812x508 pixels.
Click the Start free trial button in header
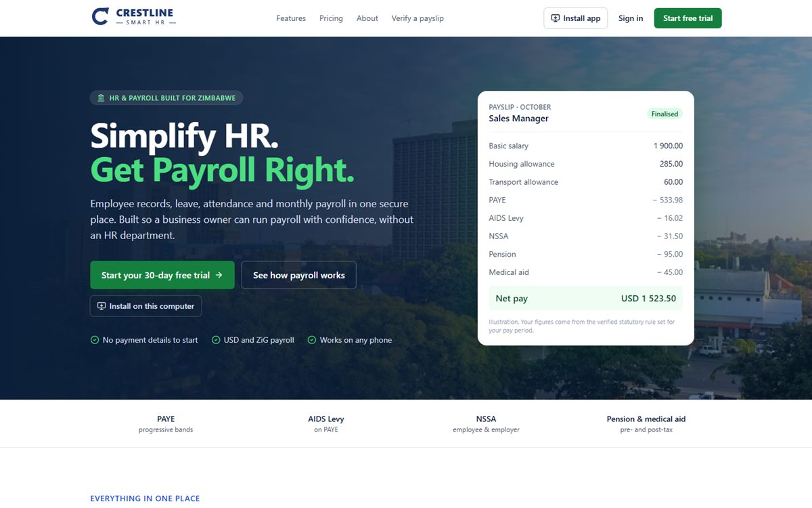coord(688,18)
